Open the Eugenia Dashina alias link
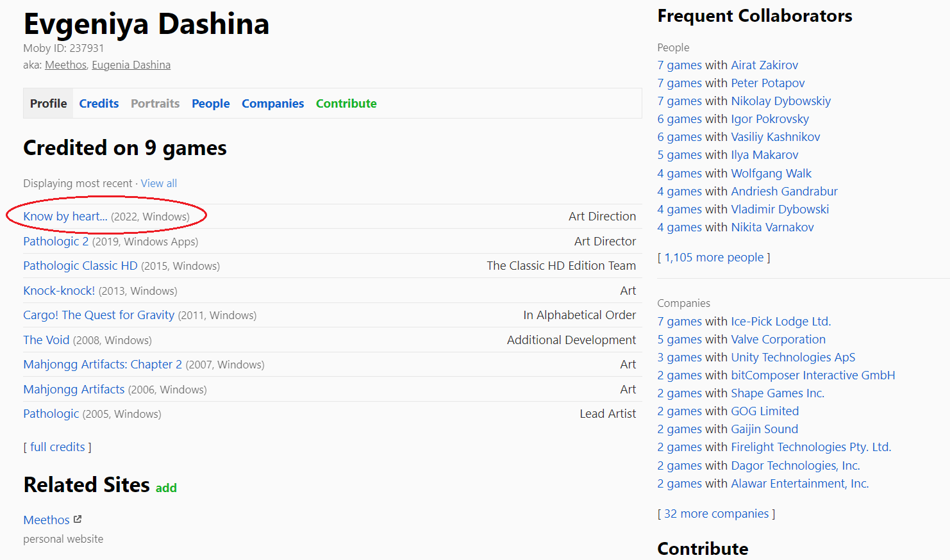950x560 pixels. tap(131, 65)
